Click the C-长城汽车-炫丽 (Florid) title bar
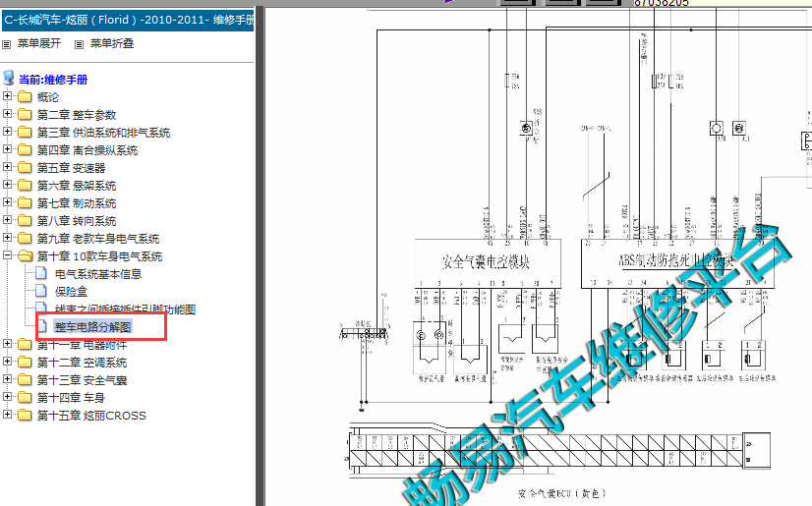 [128, 21]
